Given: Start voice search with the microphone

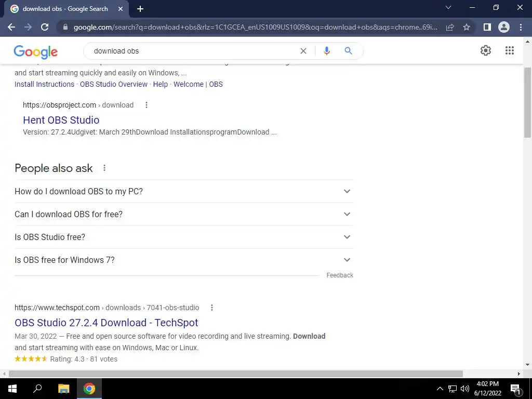Looking at the screenshot, I should click(327, 51).
